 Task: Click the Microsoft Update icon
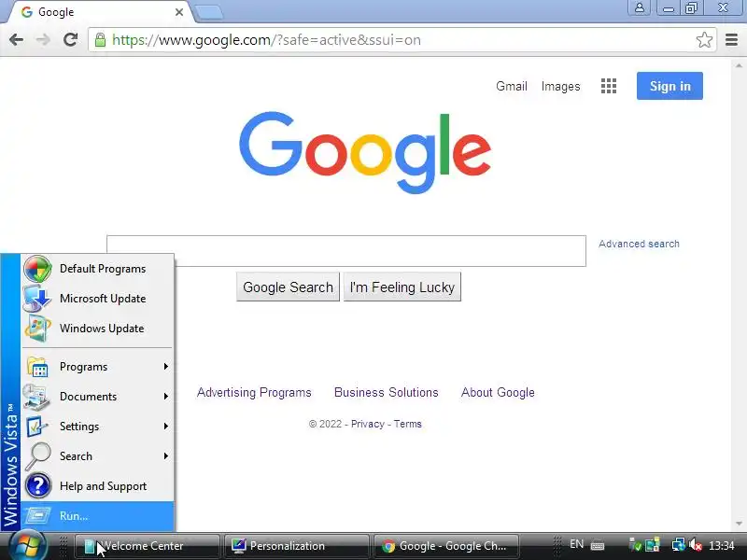37,299
